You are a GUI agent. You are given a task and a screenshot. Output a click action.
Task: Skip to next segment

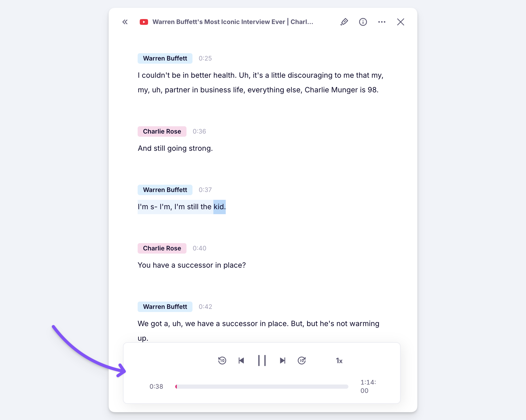tap(282, 361)
